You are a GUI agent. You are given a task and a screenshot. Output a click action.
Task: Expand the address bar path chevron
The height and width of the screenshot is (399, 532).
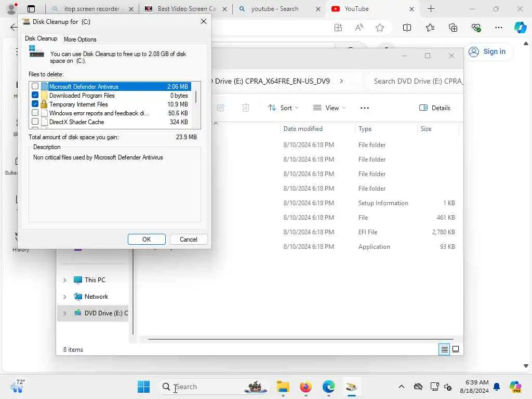(x=341, y=81)
